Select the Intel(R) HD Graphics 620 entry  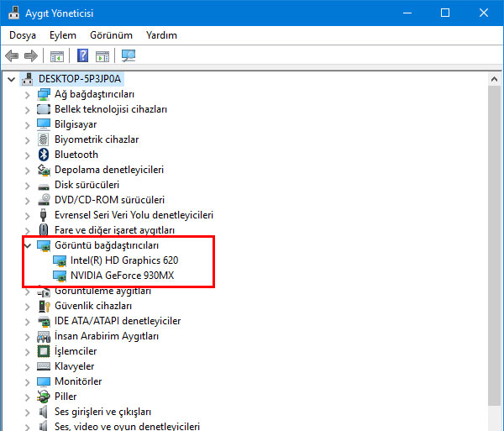[124, 260]
